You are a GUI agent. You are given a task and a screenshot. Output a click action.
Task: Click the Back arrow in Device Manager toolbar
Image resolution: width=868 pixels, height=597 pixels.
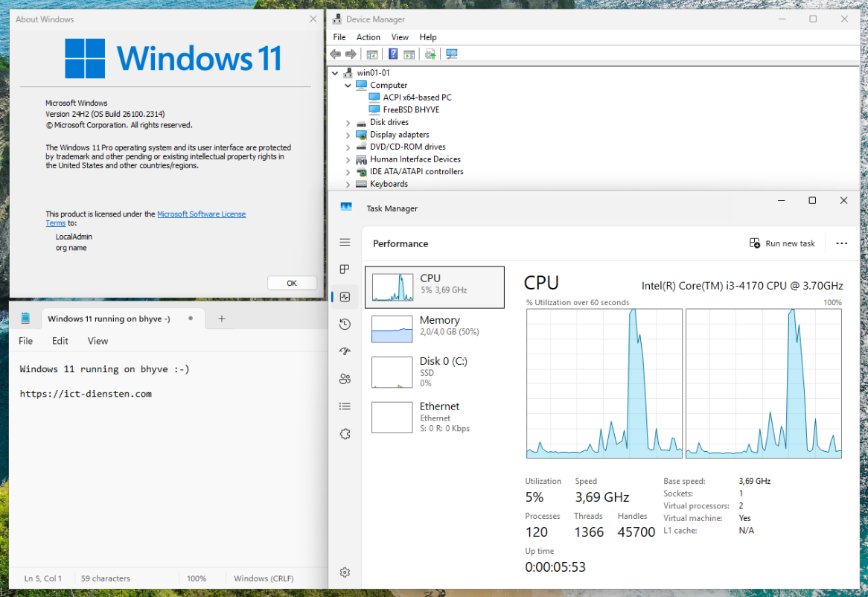click(x=336, y=54)
